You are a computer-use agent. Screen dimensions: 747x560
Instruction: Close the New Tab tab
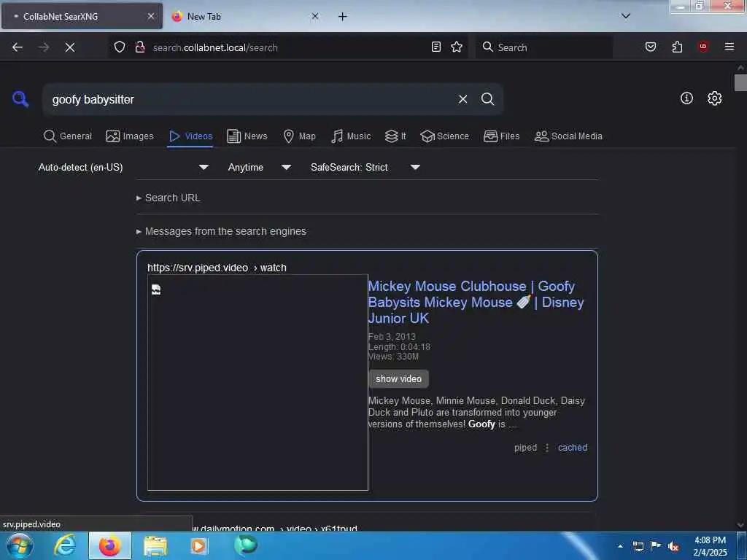point(315,16)
